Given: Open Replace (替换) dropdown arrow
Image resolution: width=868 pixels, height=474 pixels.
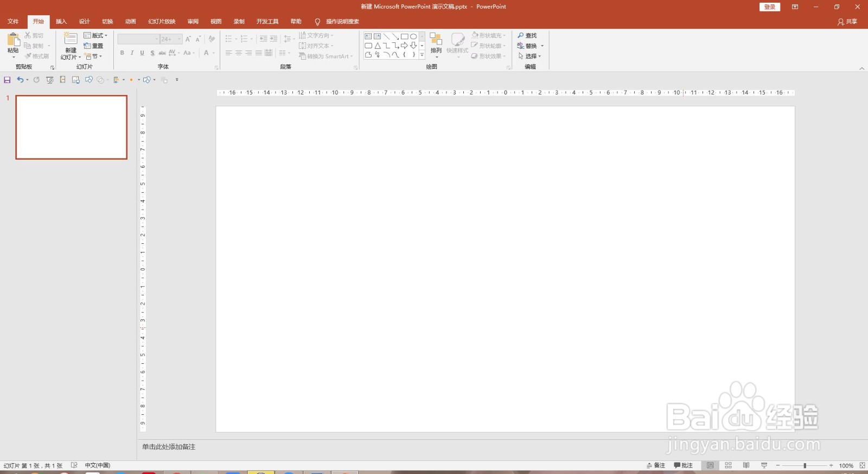Looking at the screenshot, I should tap(542, 46).
